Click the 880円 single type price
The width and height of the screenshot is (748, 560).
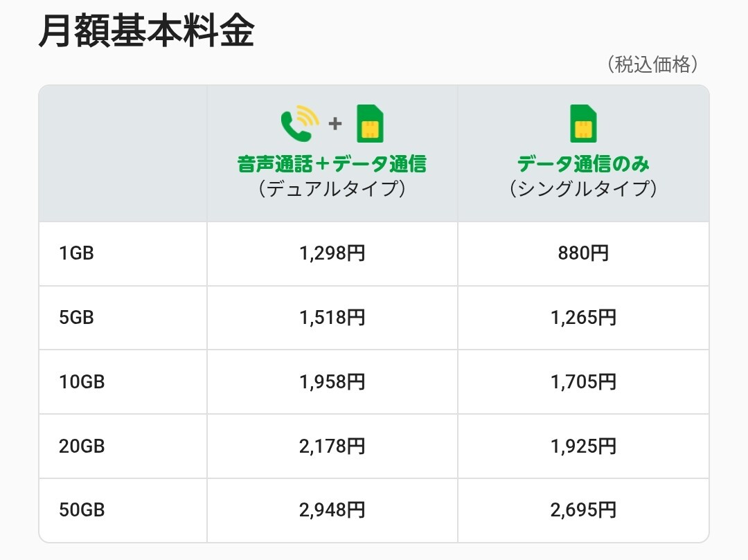[583, 253]
